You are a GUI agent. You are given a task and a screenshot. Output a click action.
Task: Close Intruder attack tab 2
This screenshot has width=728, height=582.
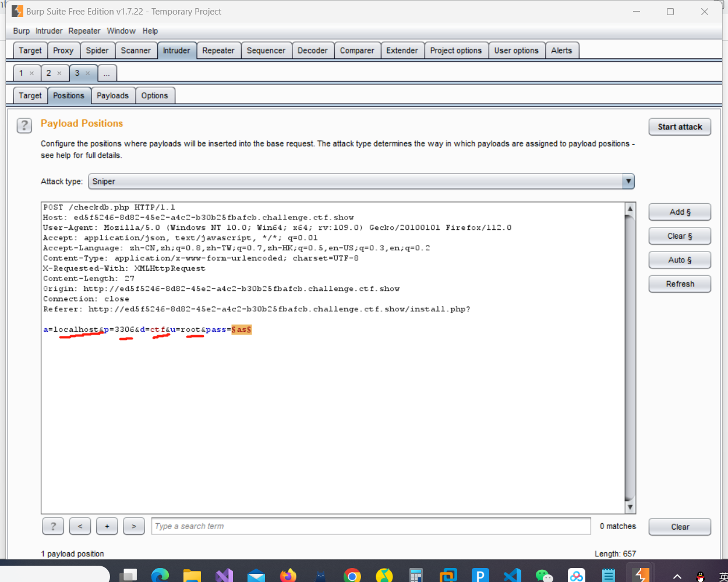[59, 73]
